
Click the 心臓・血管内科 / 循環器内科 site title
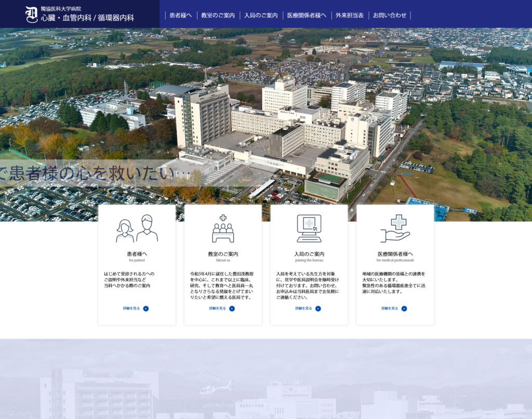[x=87, y=18]
